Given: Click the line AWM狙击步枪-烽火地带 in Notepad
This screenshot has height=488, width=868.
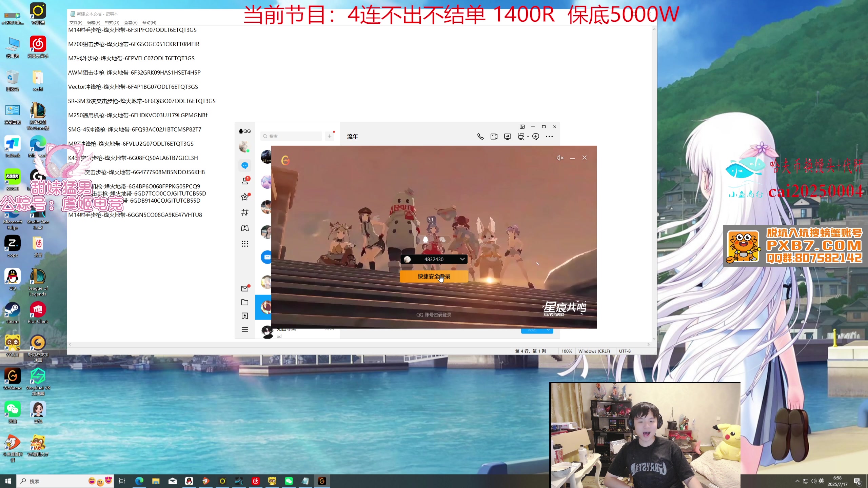Looking at the screenshot, I should 135,73.
